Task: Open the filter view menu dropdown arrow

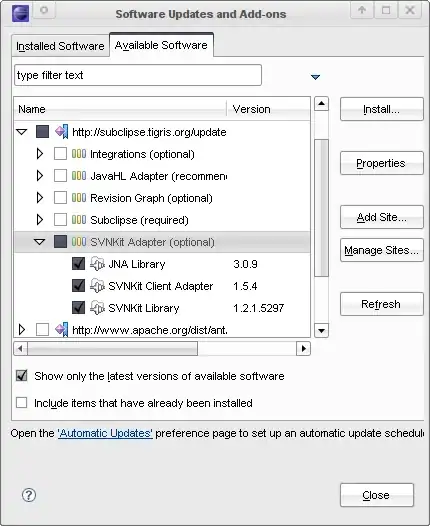Action: point(315,77)
